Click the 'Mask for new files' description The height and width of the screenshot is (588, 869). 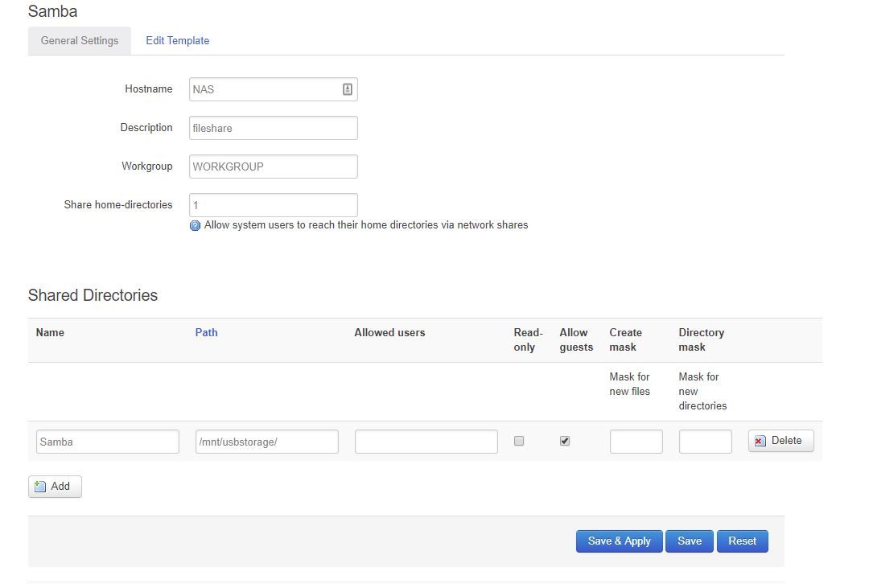point(629,384)
